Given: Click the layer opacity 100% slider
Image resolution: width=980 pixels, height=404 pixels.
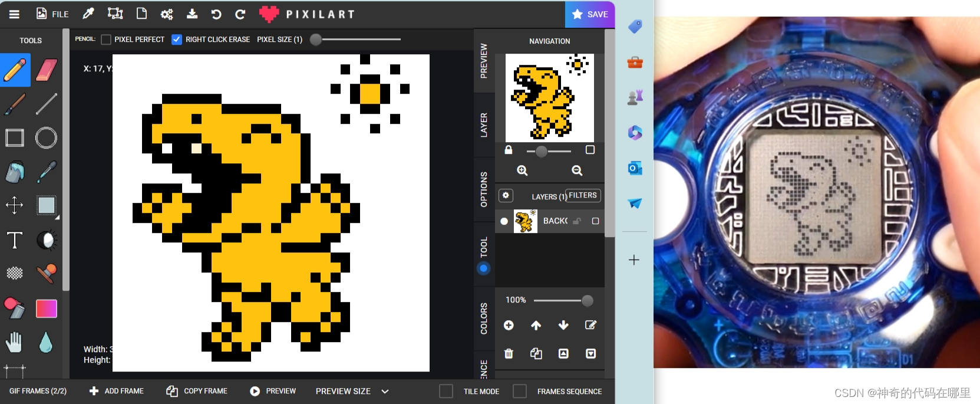Looking at the screenshot, I should 563,301.
